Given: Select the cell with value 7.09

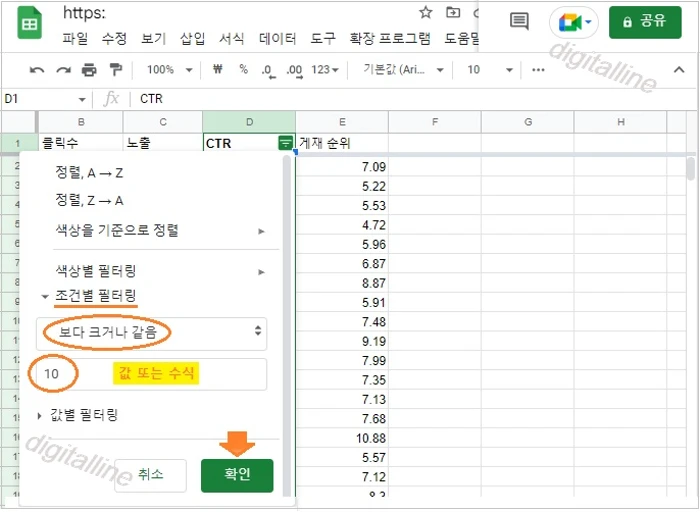Looking at the screenshot, I should 342,167.
